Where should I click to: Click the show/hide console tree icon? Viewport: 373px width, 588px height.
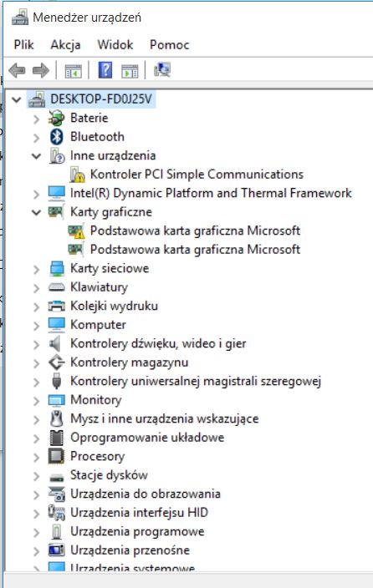[x=73, y=70]
